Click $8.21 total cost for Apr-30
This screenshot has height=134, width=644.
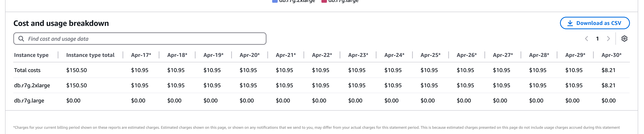point(608,70)
